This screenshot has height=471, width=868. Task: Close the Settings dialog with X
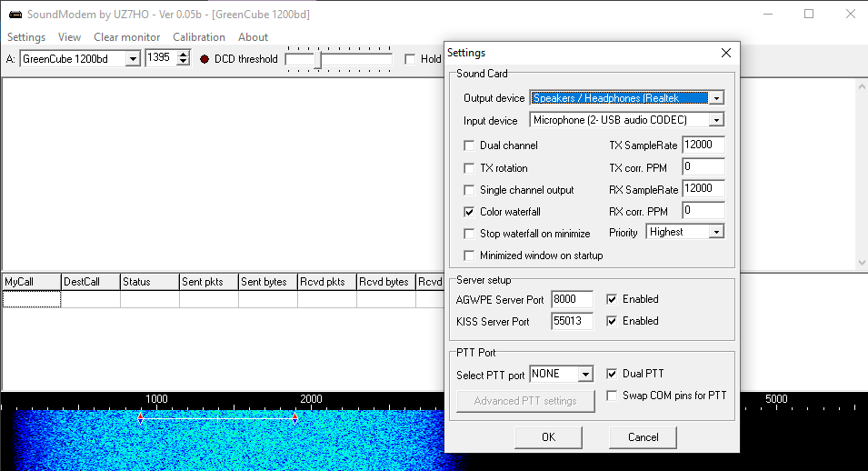click(725, 53)
